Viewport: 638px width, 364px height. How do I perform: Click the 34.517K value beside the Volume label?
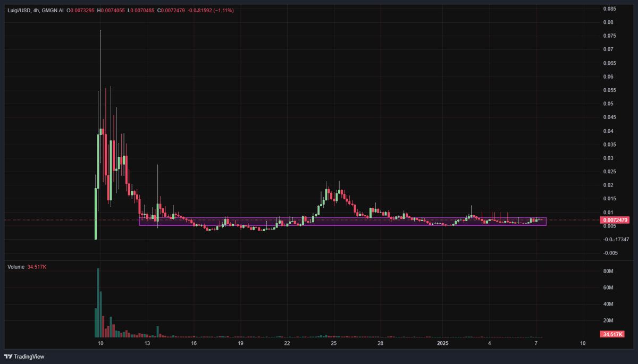pos(37,267)
